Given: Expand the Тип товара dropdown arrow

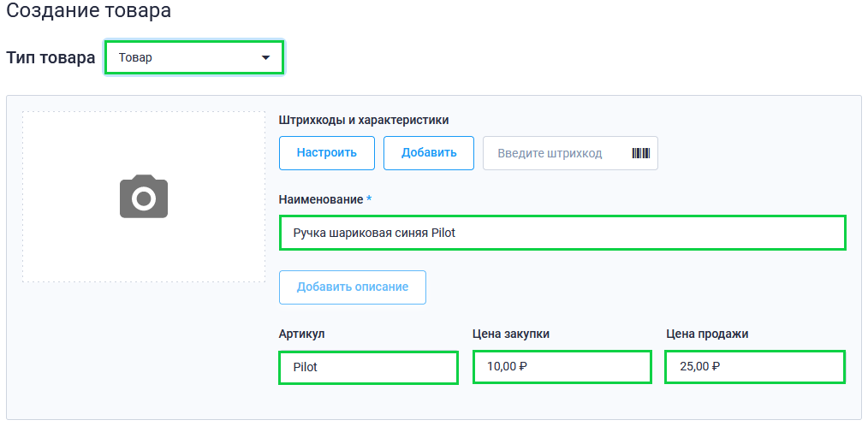Looking at the screenshot, I should [x=265, y=57].
